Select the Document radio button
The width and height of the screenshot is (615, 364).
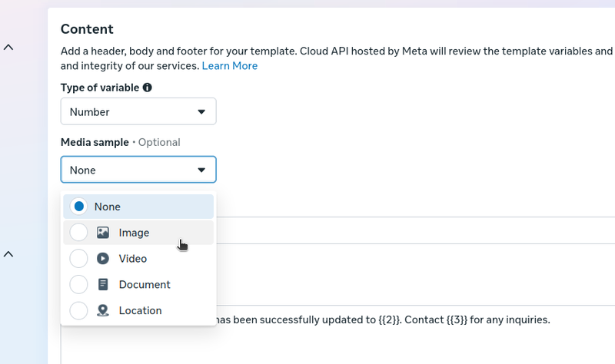(78, 284)
